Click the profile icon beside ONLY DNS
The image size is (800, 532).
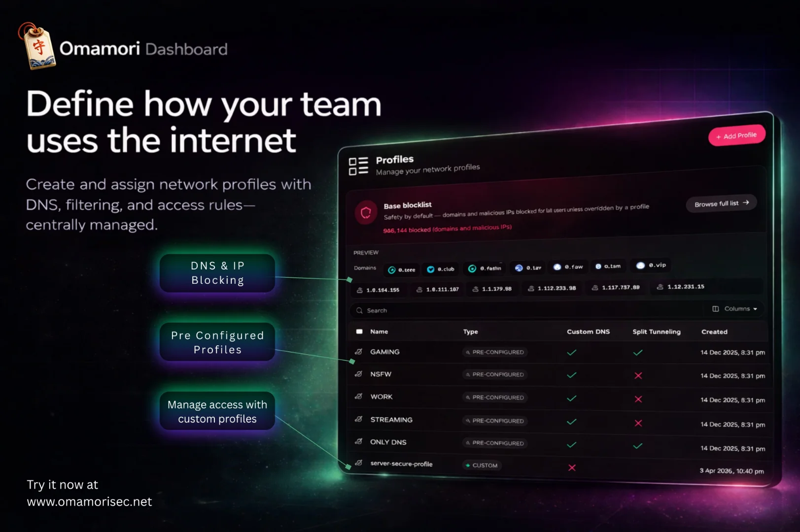(359, 441)
